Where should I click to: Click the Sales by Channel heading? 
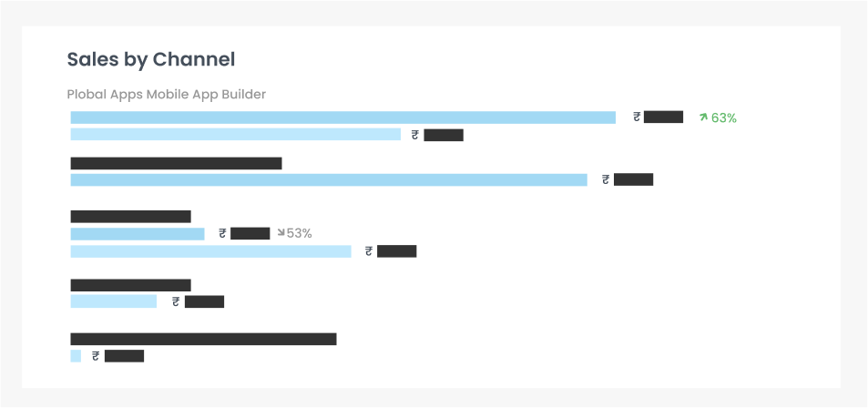point(151,59)
